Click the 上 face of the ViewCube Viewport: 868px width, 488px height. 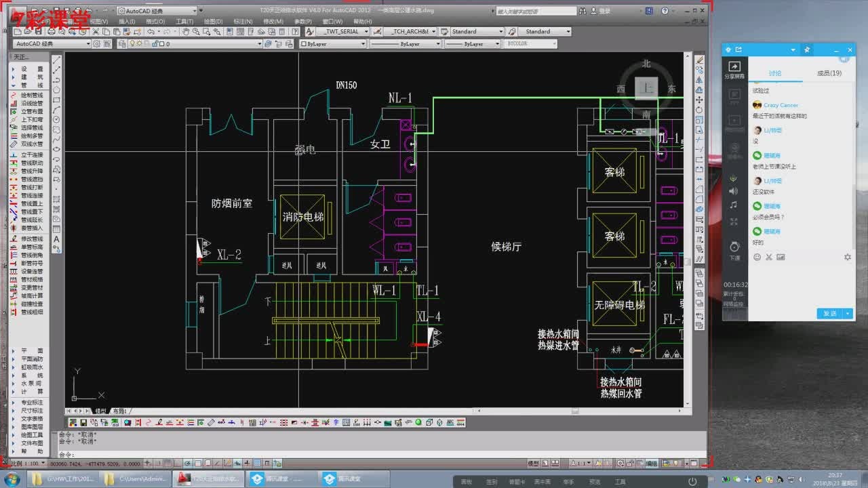pos(646,88)
